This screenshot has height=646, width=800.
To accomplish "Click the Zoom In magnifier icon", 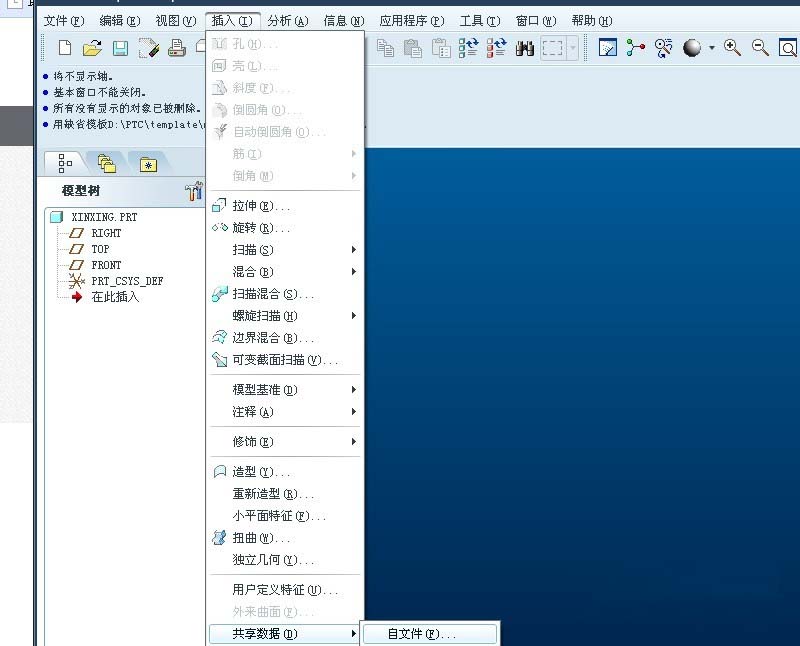I will 733,48.
